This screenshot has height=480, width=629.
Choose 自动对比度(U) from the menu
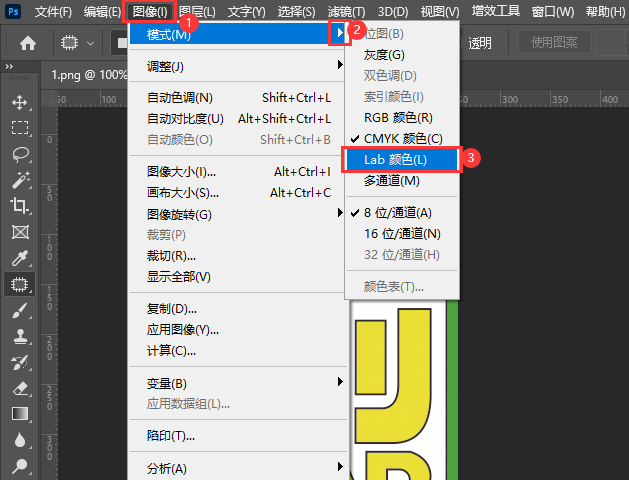(237, 118)
